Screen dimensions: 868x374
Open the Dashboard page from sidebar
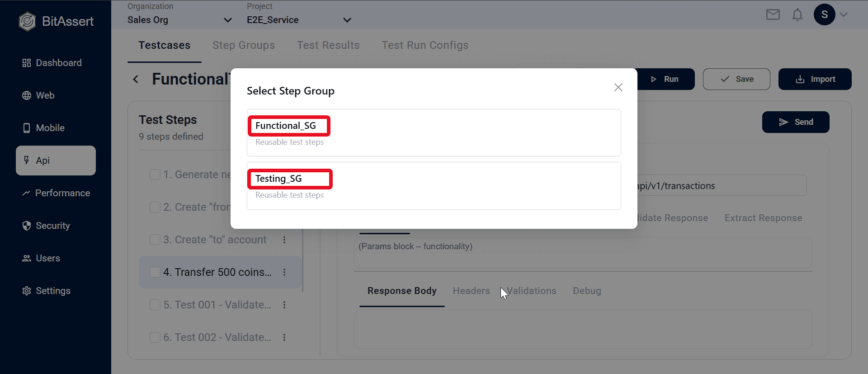(x=52, y=63)
